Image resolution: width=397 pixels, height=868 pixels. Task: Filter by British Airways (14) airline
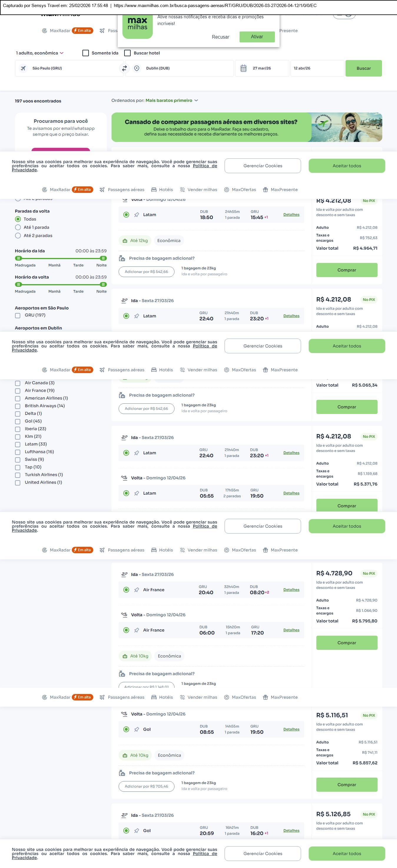[x=18, y=406]
